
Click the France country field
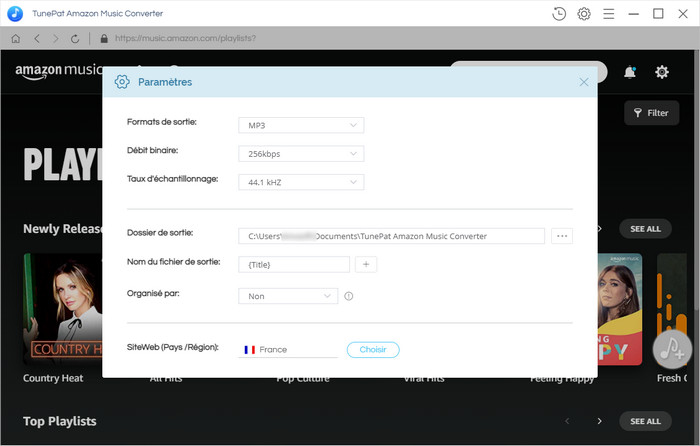288,350
